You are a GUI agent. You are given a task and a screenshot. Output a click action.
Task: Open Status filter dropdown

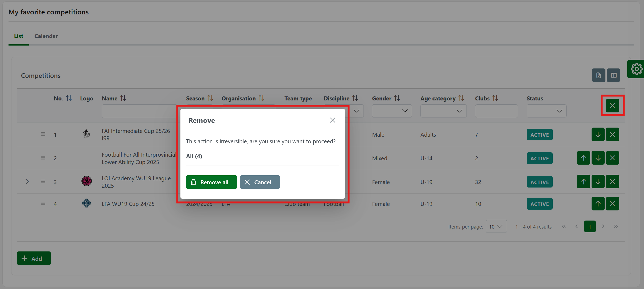point(546,111)
